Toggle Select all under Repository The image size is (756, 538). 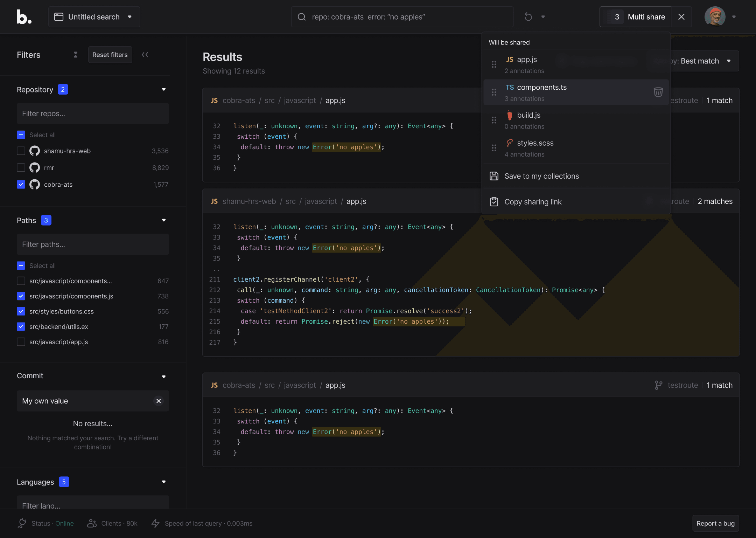tap(21, 135)
